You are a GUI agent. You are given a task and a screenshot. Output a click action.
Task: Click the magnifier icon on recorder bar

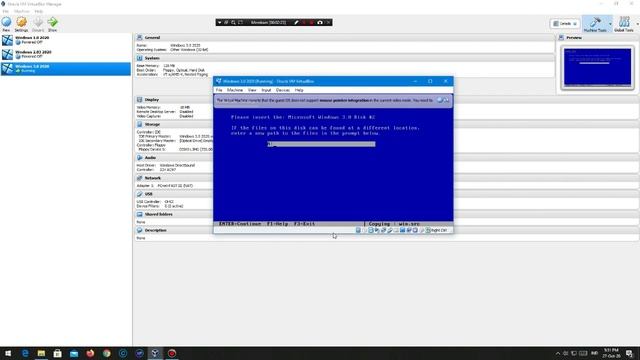point(233,22)
